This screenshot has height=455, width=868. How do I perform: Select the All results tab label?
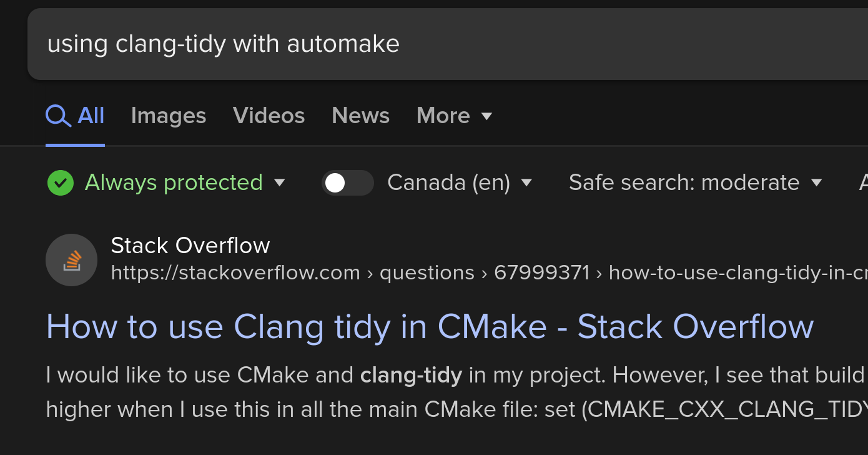(x=91, y=116)
